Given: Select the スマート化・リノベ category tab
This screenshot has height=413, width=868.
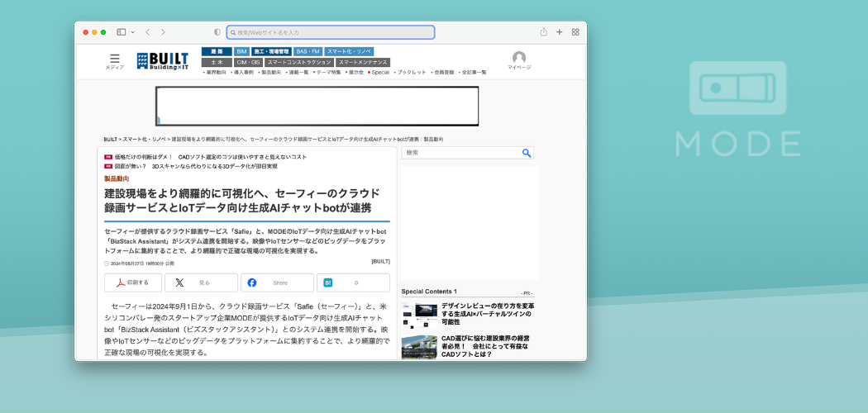Looking at the screenshot, I should click(x=350, y=51).
